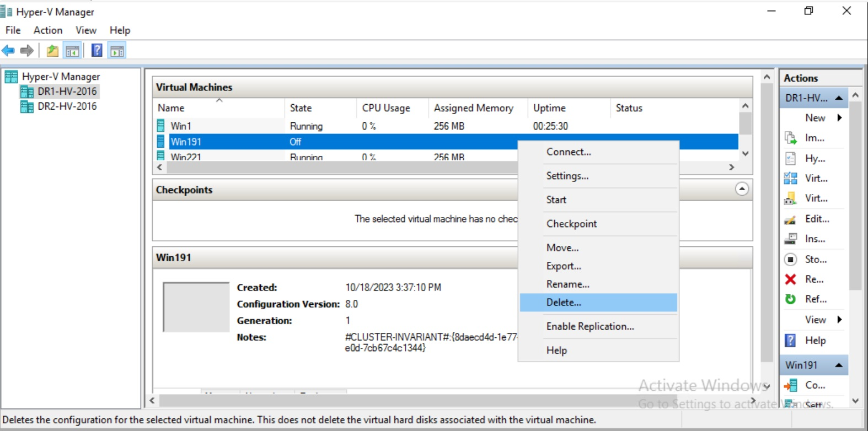868x431 pixels.
Task: Click the red X Remove Server icon
Action: click(x=790, y=279)
